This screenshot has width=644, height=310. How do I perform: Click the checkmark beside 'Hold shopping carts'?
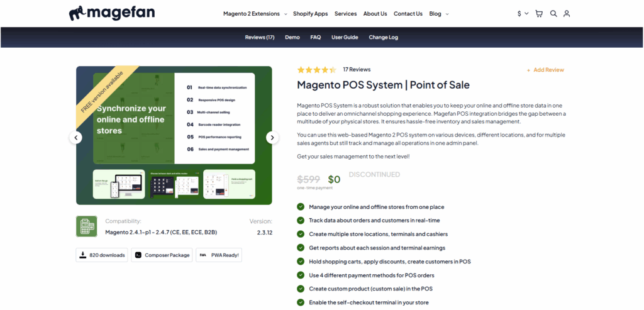click(x=301, y=261)
